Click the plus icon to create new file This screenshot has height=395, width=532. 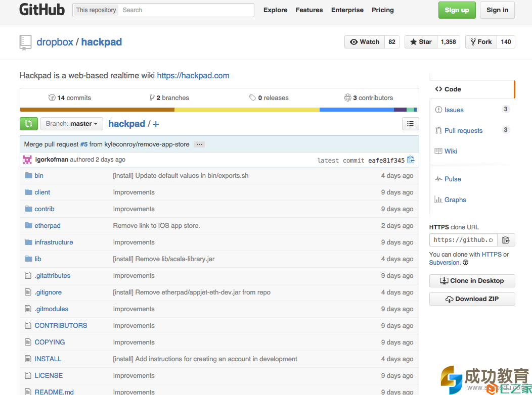tap(156, 124)
